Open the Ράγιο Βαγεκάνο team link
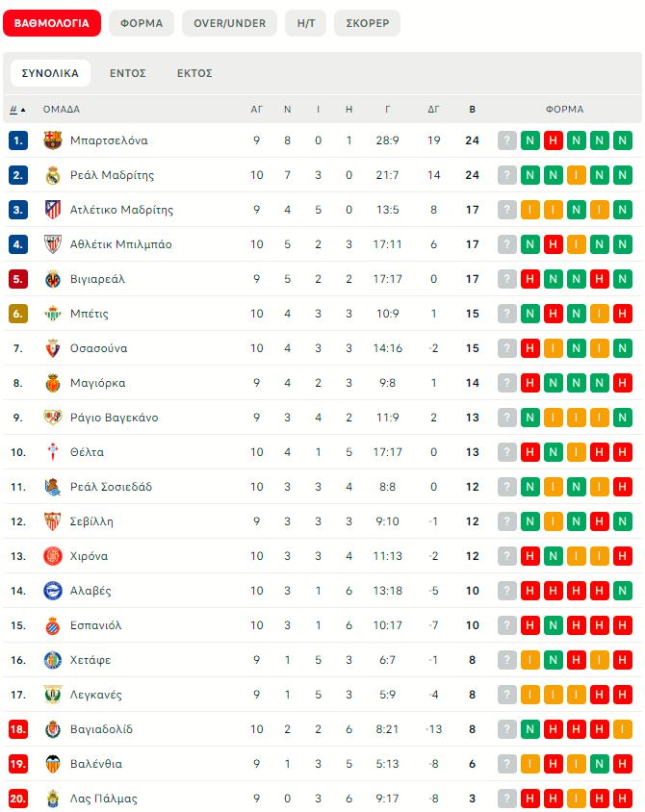The width and height of the screenshot is (645, 812). point(115,418)
